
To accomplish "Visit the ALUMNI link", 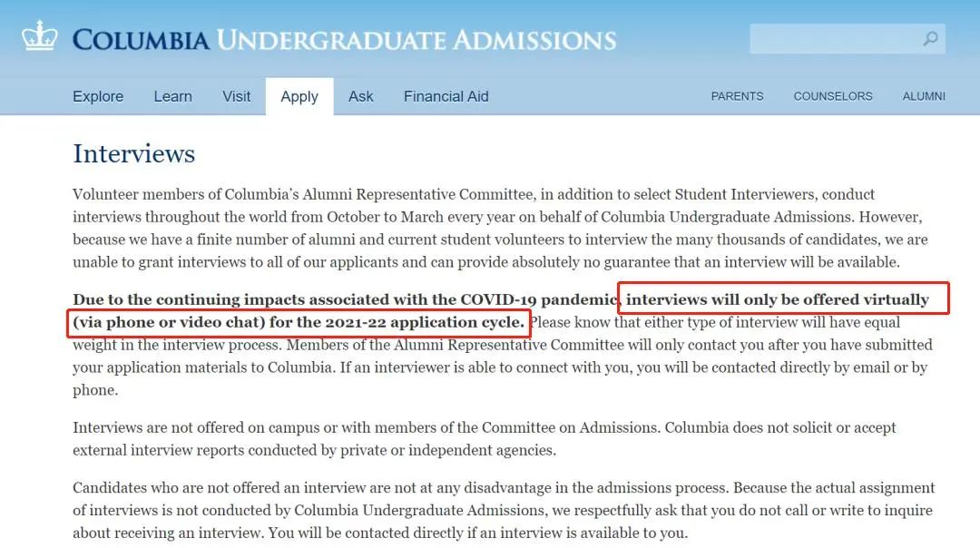I will point(924,96).
